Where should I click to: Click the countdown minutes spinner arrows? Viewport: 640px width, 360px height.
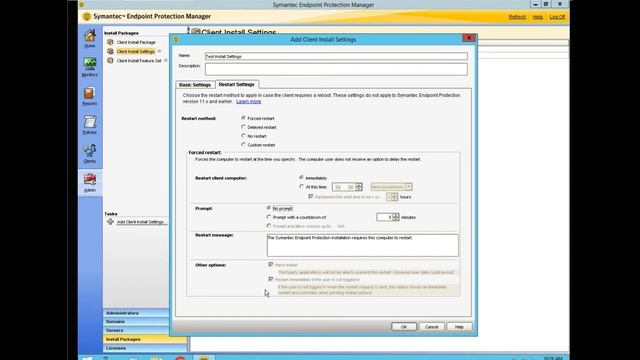pos(396,217)
